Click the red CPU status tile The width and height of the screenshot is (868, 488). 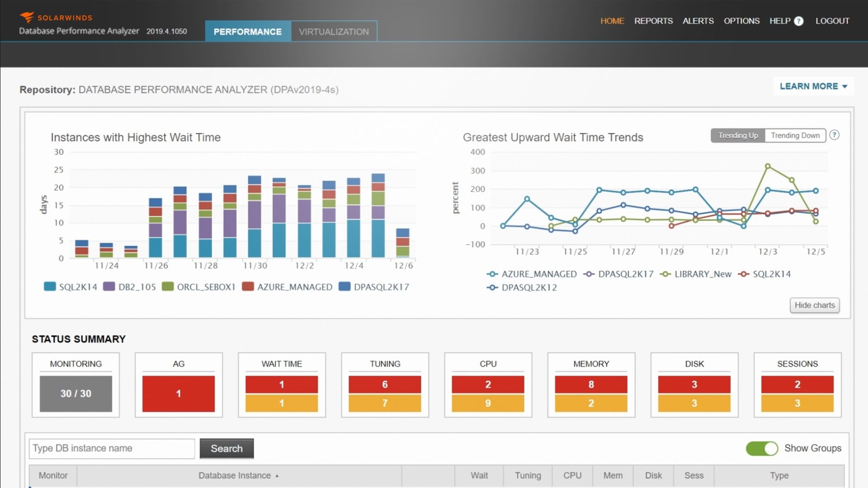point(488,385)
